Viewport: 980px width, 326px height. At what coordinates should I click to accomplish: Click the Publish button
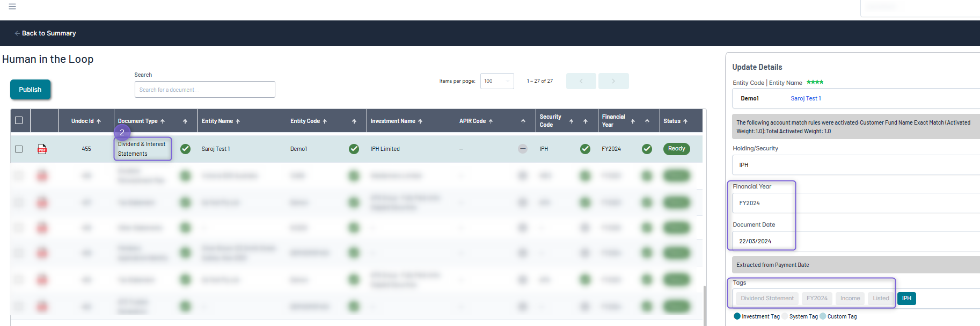tap(30, 90)
